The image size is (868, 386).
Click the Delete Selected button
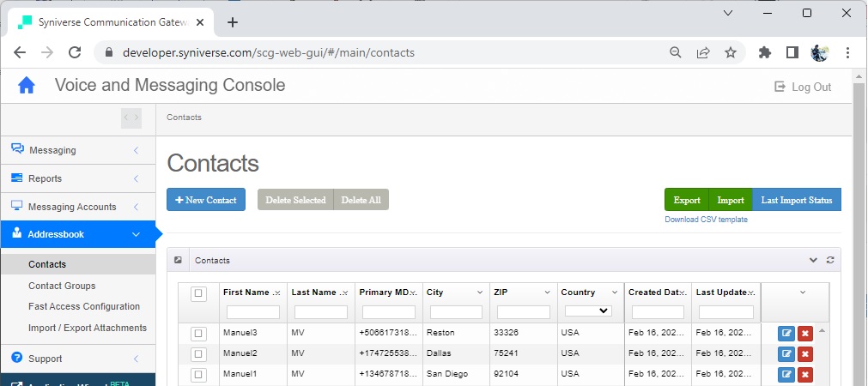[295, 200]
